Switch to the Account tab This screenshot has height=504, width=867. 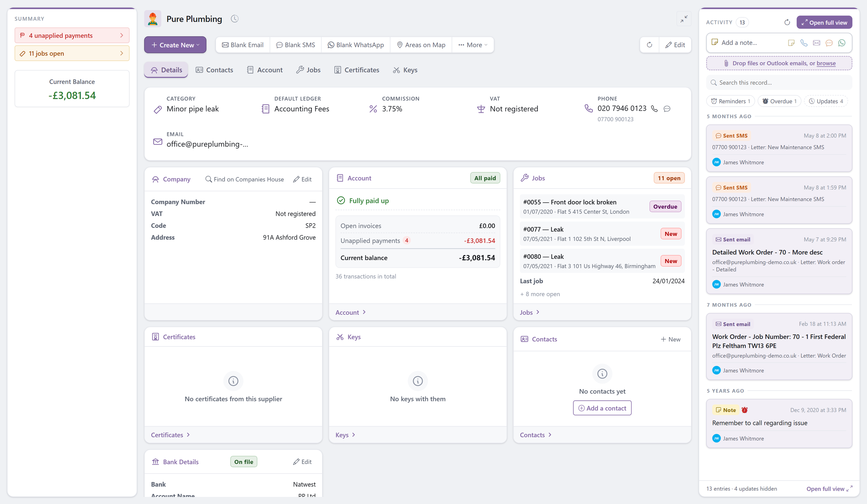click(264, 70)
